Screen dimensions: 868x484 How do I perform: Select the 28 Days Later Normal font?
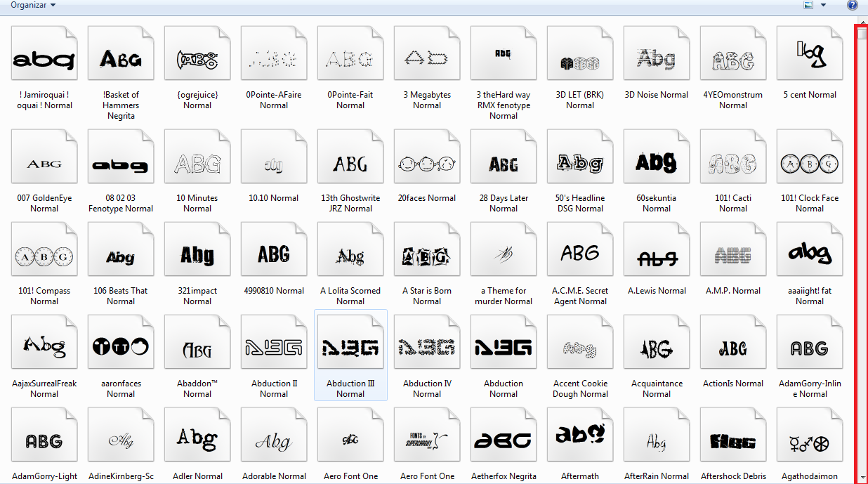pyautogui.click(x=504, y=164)
